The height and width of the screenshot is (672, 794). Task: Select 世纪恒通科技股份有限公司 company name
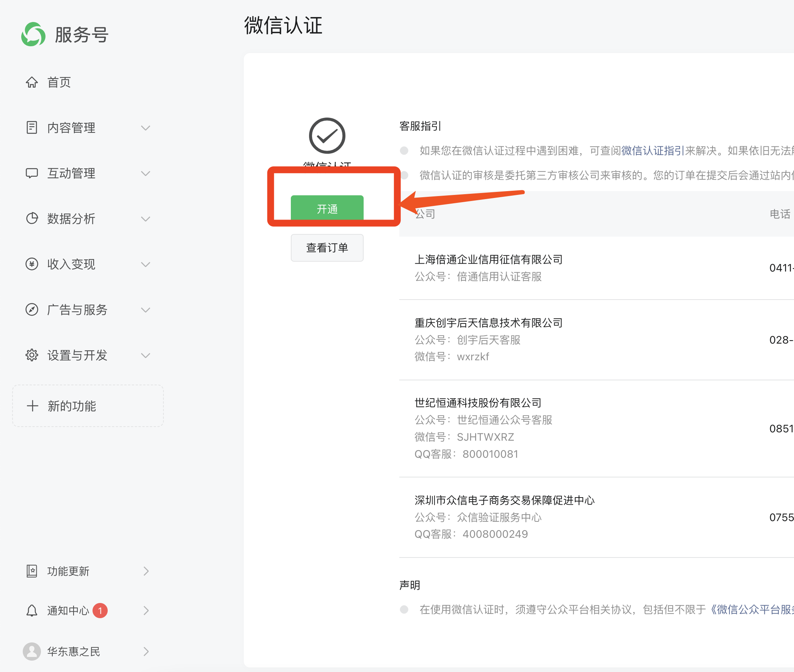pos(478,403)
